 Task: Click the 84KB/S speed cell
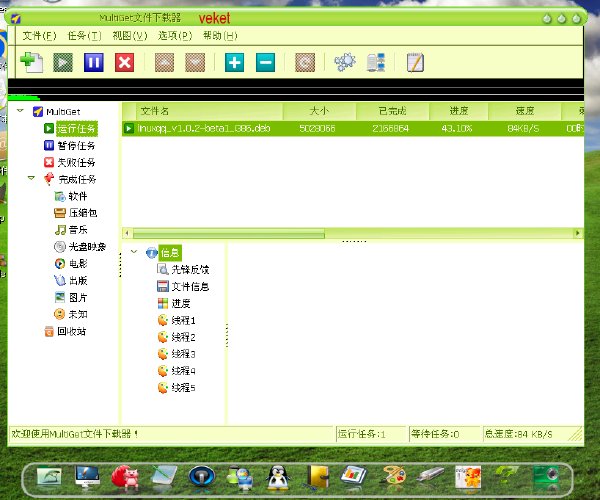tap(523, 128)
